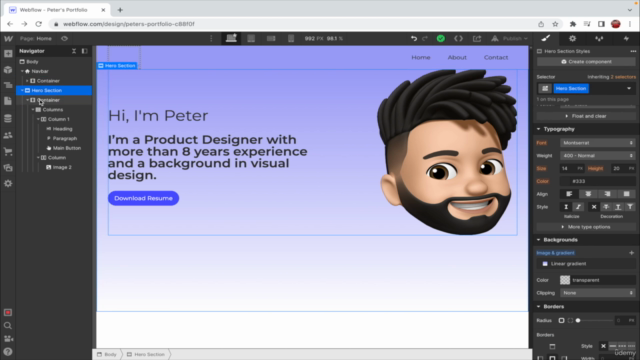
Task: Click the Hero Section class chip
Action: [571, 88]
